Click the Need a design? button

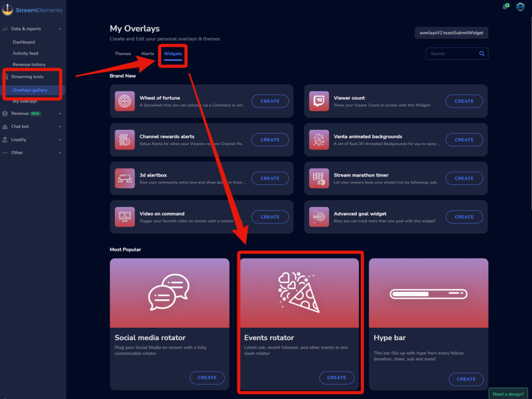(508, 394)
